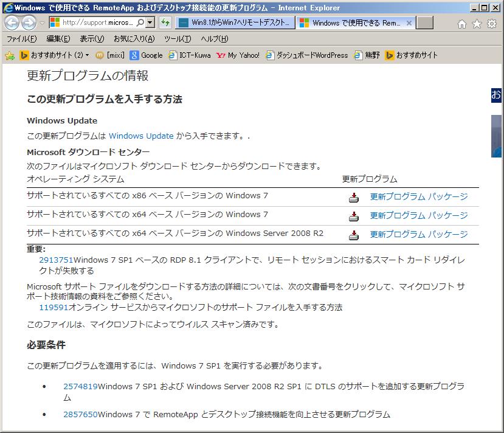Click the 更新プログラム column header

(370, 179)
